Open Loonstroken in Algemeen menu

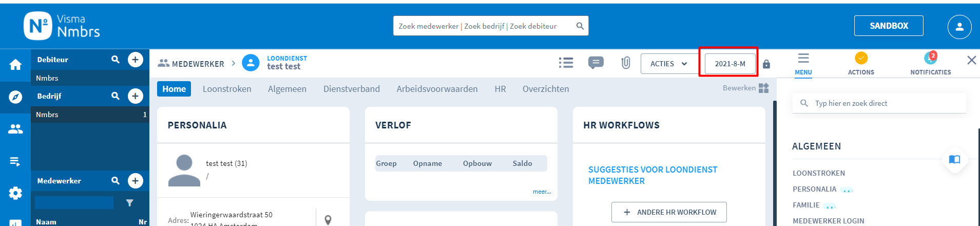(818, 173)
